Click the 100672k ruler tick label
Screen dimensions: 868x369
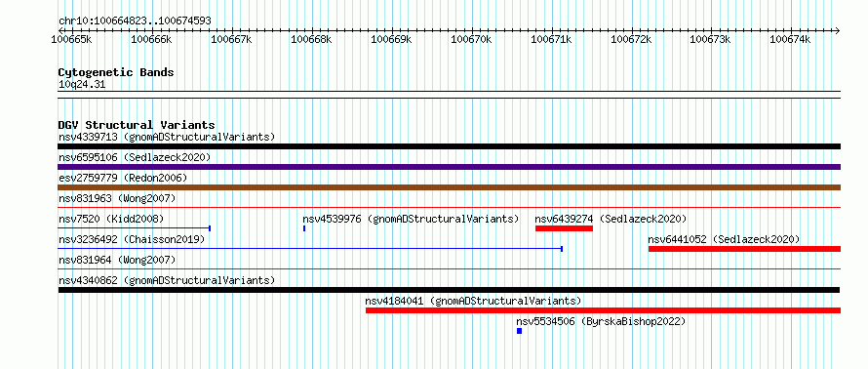[x=631, y=39]
